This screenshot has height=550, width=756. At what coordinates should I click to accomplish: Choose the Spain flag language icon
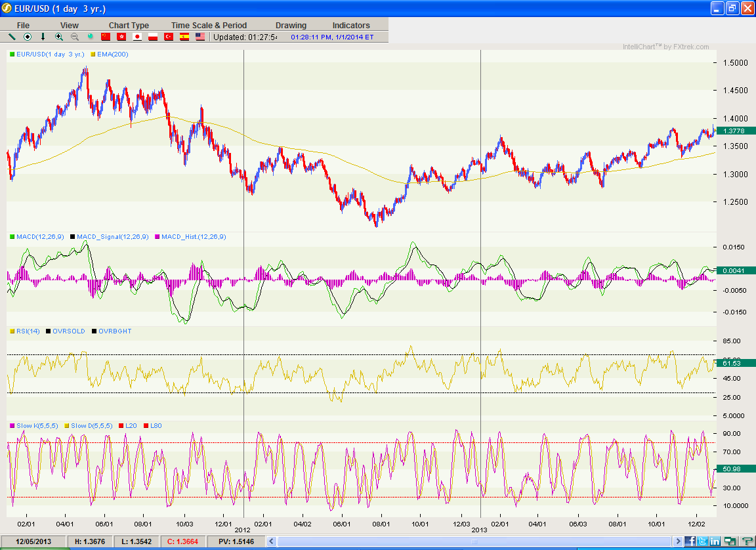pos(184,37)
